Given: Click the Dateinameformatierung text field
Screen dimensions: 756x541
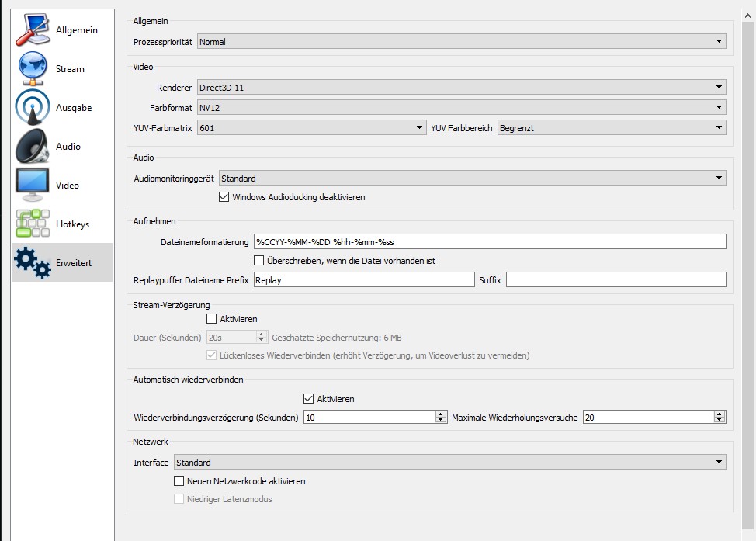Looking at the screenshot, I should click(x=489, y=241).
